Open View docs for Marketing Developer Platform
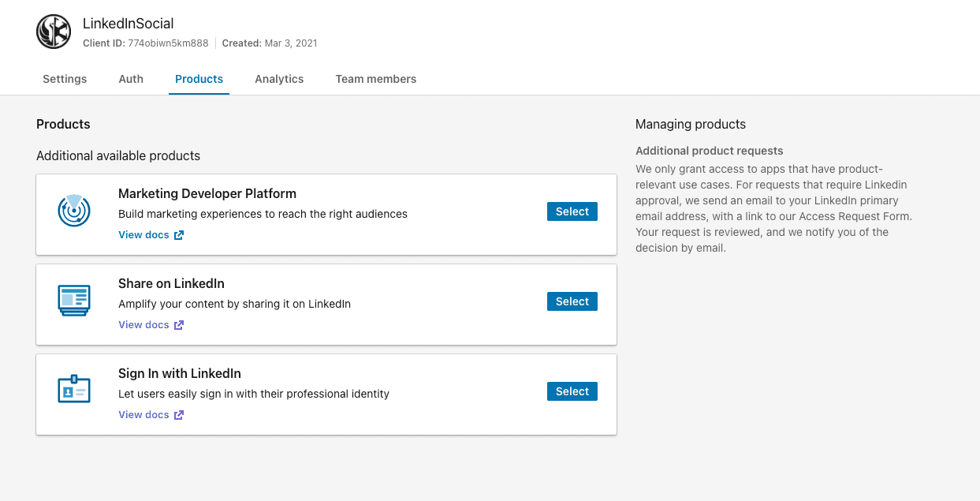Viewport: 980px width, 501px height. point(143,235)
